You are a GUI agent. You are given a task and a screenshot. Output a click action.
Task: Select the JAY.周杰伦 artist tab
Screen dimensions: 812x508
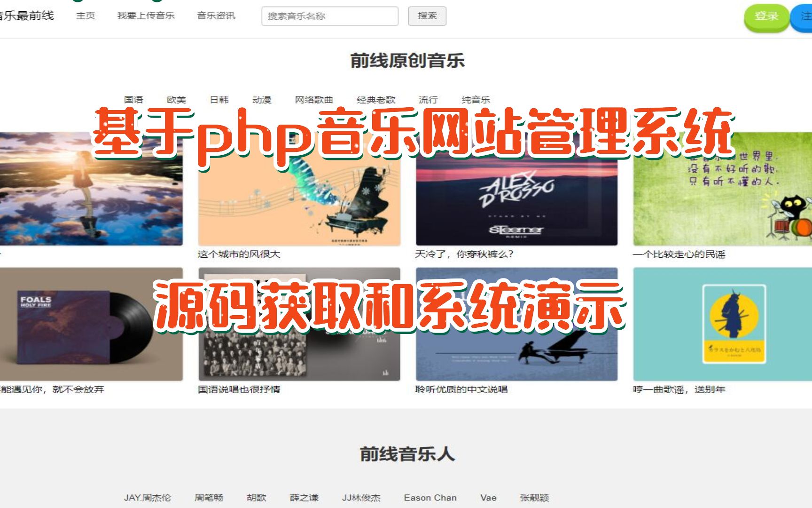click(x=148, y=498)
